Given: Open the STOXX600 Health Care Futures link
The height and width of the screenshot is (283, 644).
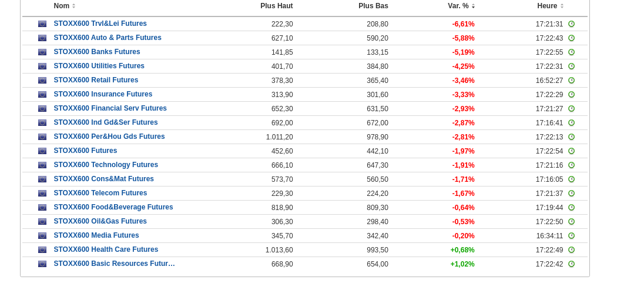Looking at the screenshot, I should click(106, 249).
